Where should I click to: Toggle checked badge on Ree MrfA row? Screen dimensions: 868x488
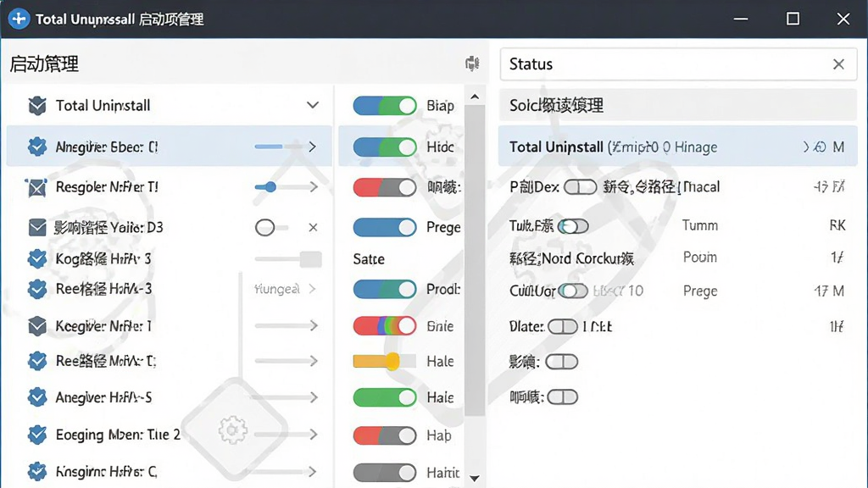(x=37, y=361)
